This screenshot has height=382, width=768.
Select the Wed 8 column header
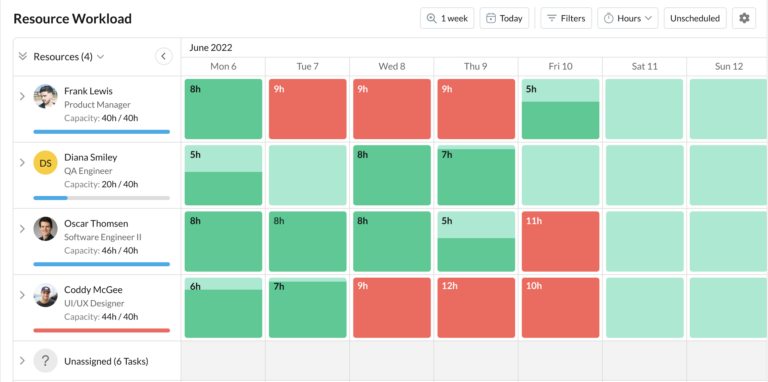tap(392, 66)
